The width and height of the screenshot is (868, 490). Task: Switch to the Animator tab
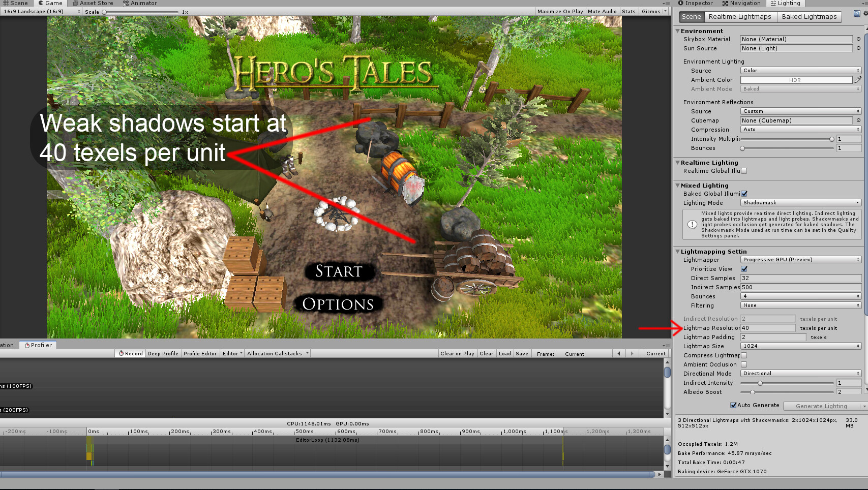140,3
